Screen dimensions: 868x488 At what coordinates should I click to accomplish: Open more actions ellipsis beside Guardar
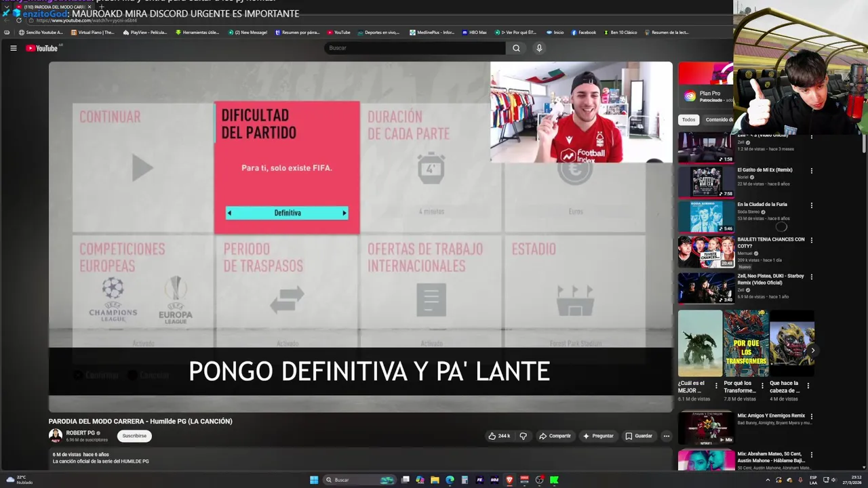click(667, 436)
